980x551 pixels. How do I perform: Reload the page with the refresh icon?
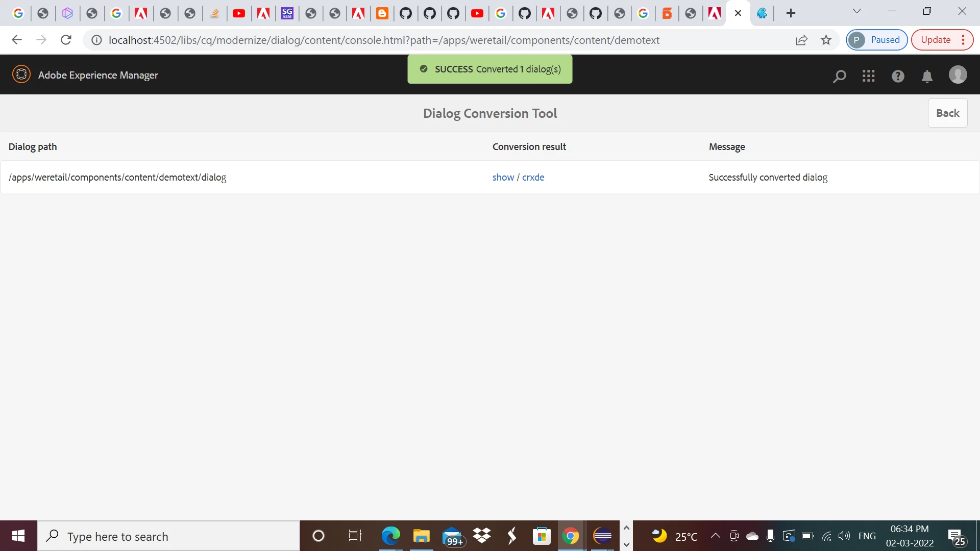click(x=66, y=40)
